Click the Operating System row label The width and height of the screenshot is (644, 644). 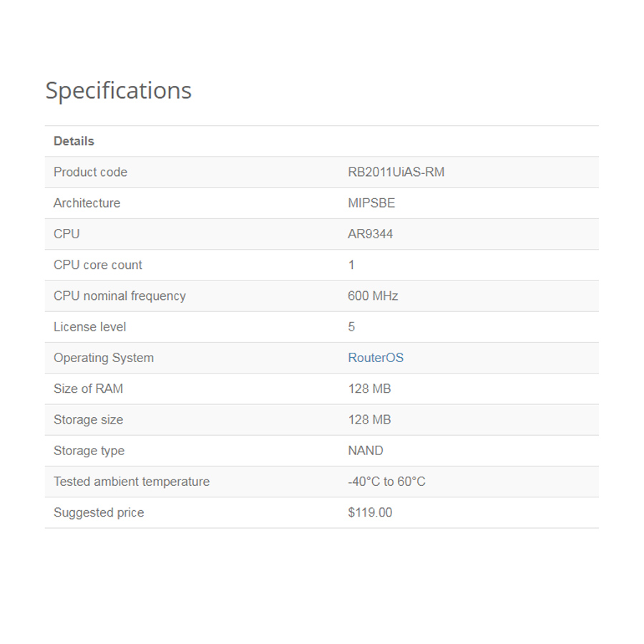pyautogui.click(x=104, y=358)
